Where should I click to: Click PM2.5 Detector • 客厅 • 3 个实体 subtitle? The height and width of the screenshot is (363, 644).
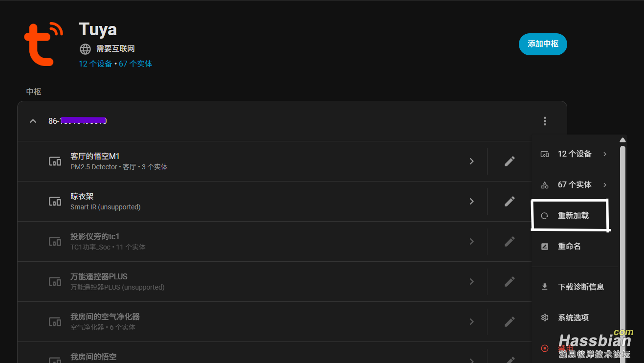[x=119, y=167]
